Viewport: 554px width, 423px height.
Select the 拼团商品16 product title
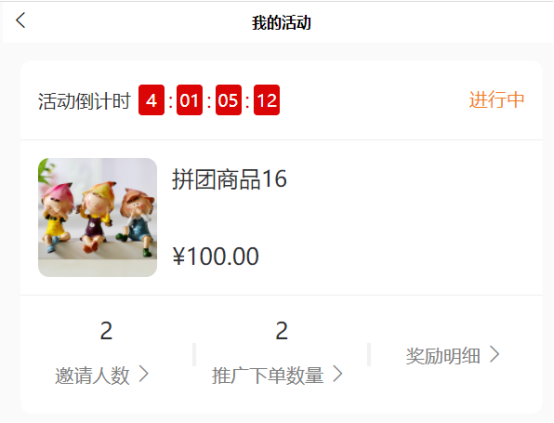229,179
